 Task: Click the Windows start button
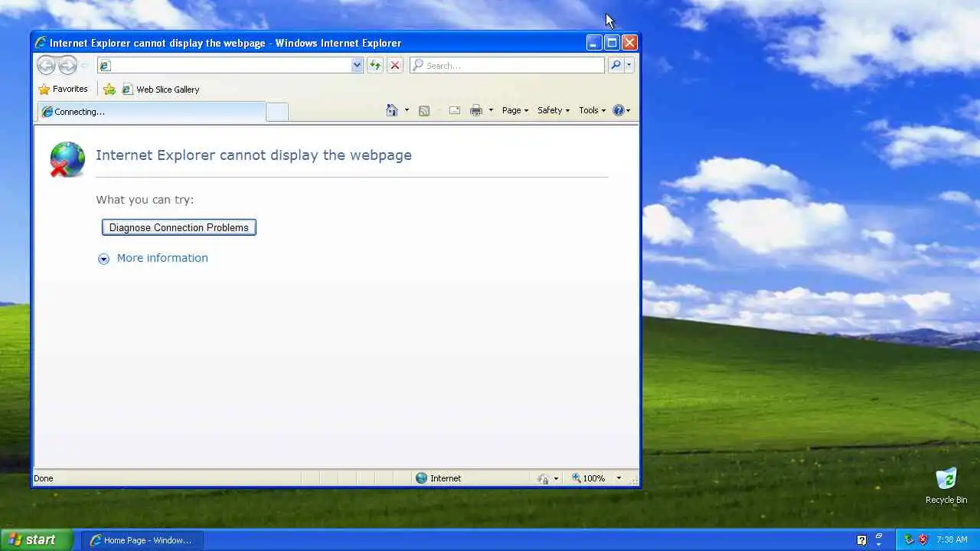[x=36, y=540]
